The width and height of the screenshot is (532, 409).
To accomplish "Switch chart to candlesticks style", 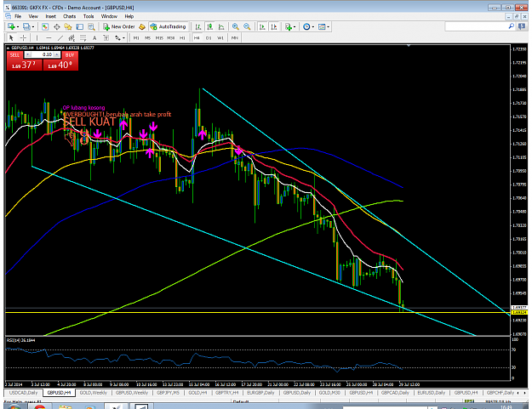I will point(209,26).
